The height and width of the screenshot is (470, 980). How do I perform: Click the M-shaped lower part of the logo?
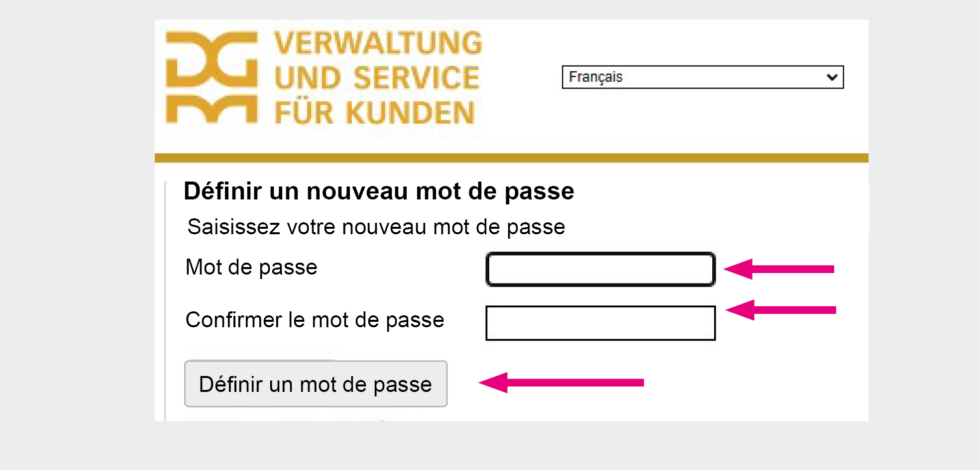[x=212, y=109]
